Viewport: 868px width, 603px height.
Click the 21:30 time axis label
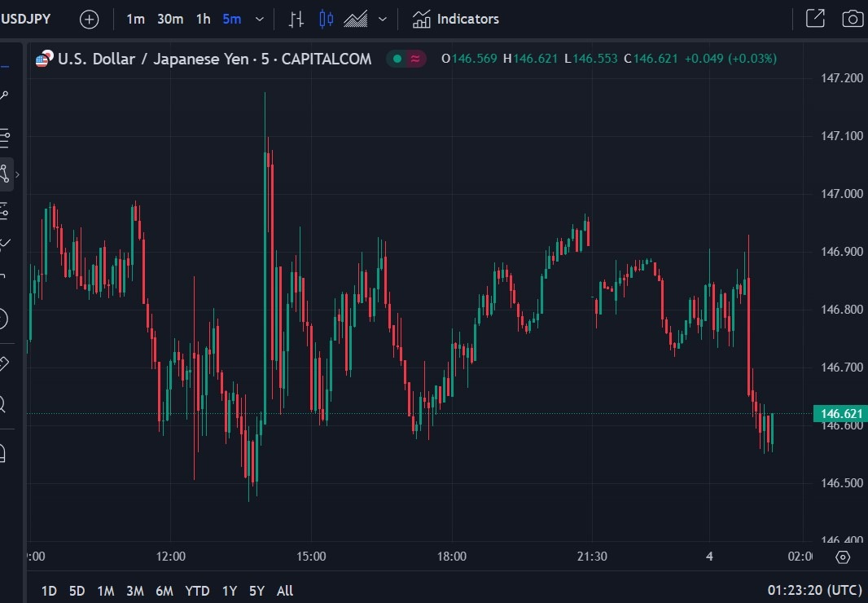tap(592, 557)
